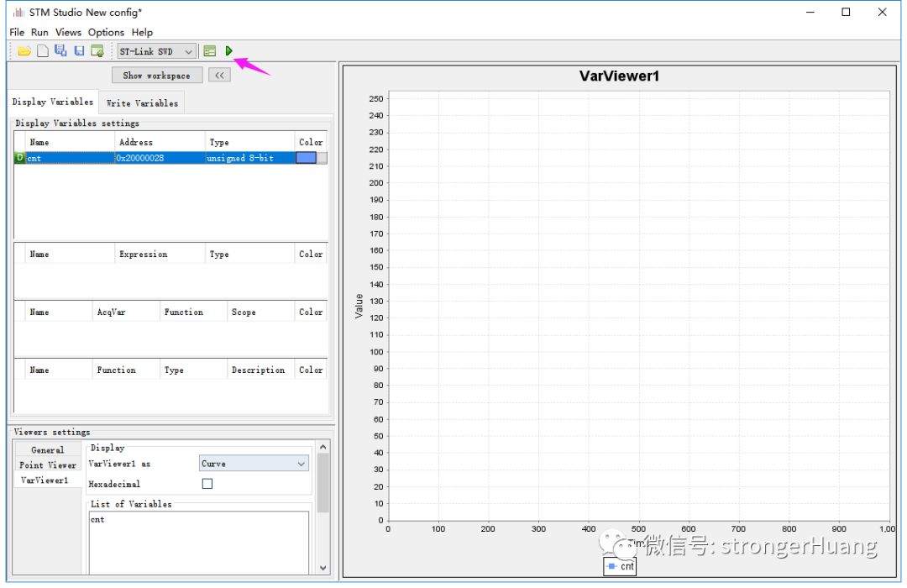The width and height of the screenshot is (907, 588).
Task: Click the small gray button next to cnt color
Action: coord(322,157)
